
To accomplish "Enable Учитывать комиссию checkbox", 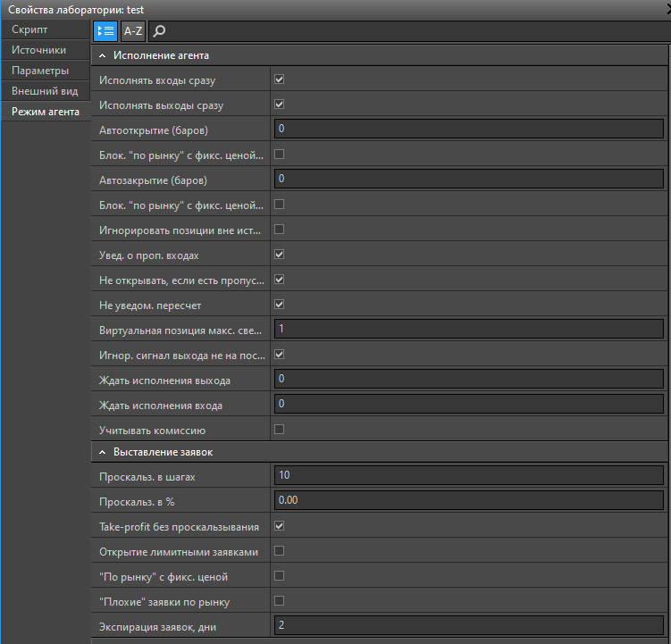I will pos(280,430).
